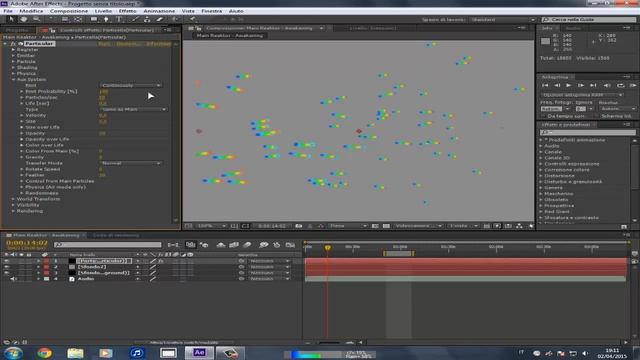This screenshot has height=360, width=640.
Task: Switch to the Coda di rendering tab
Action: (116, 236)
